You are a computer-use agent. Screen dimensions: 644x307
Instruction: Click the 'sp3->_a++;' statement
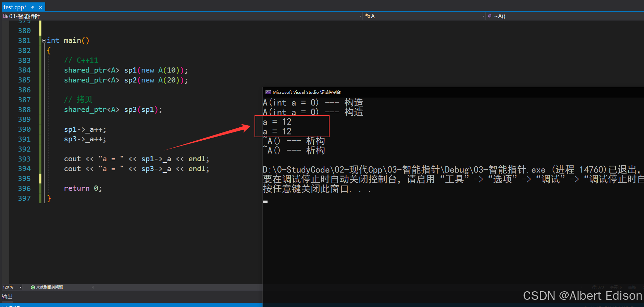click(85, 139)
